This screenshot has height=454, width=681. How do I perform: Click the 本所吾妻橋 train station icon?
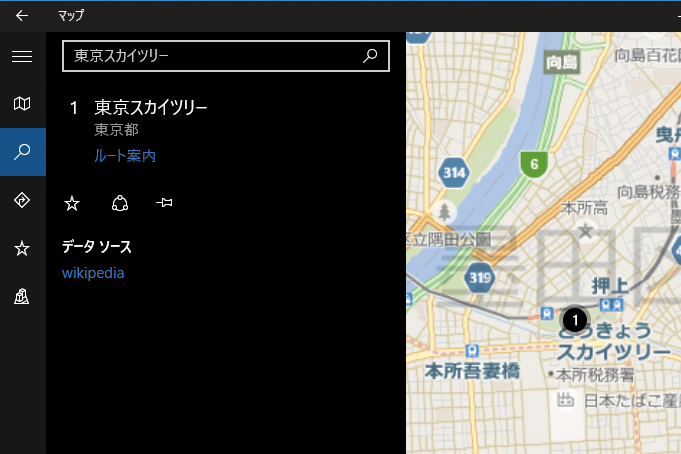point(472,350)
